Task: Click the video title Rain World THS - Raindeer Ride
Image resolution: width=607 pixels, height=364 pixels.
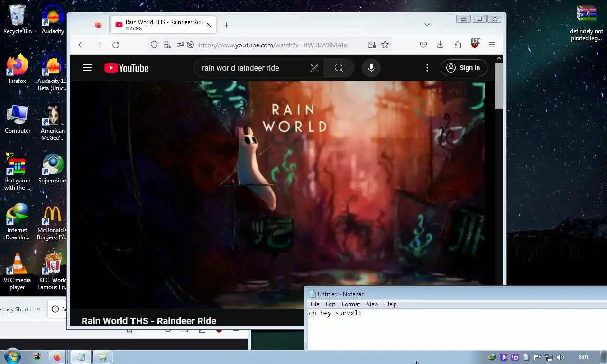Action: (x=149, y=321)
